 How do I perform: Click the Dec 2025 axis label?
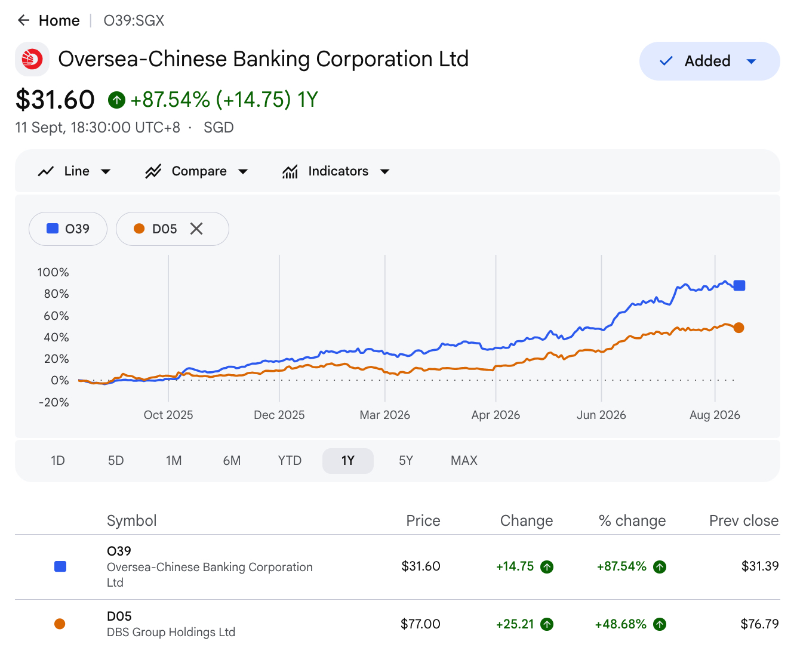click(x=279, y=415)
